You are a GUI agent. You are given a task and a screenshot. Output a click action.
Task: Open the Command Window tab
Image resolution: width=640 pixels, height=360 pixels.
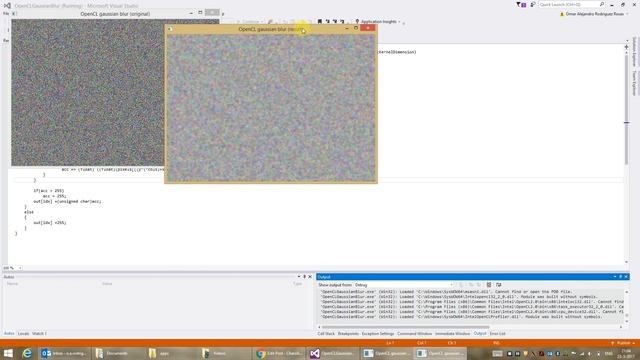(414, 333)
